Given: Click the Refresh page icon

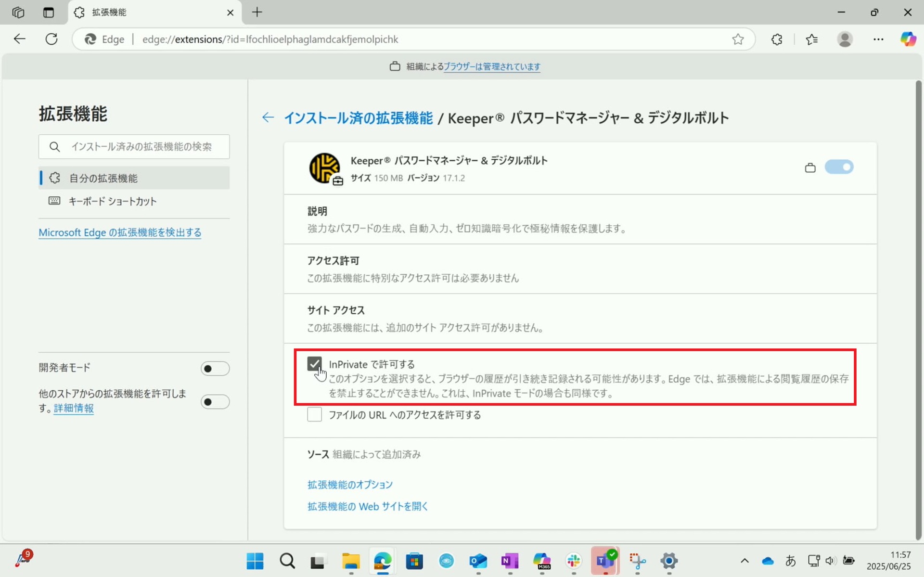Looking at the screenshot, I should click(x=51, y=39).
